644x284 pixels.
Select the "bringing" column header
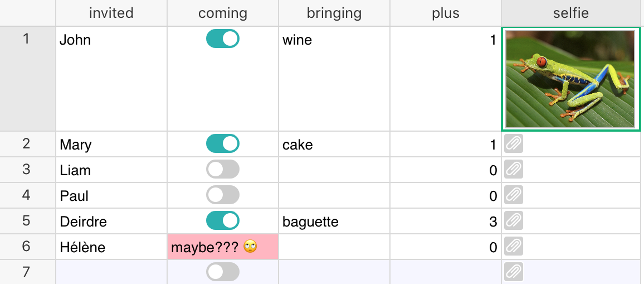pyautogui.click(x=334, y=13)
